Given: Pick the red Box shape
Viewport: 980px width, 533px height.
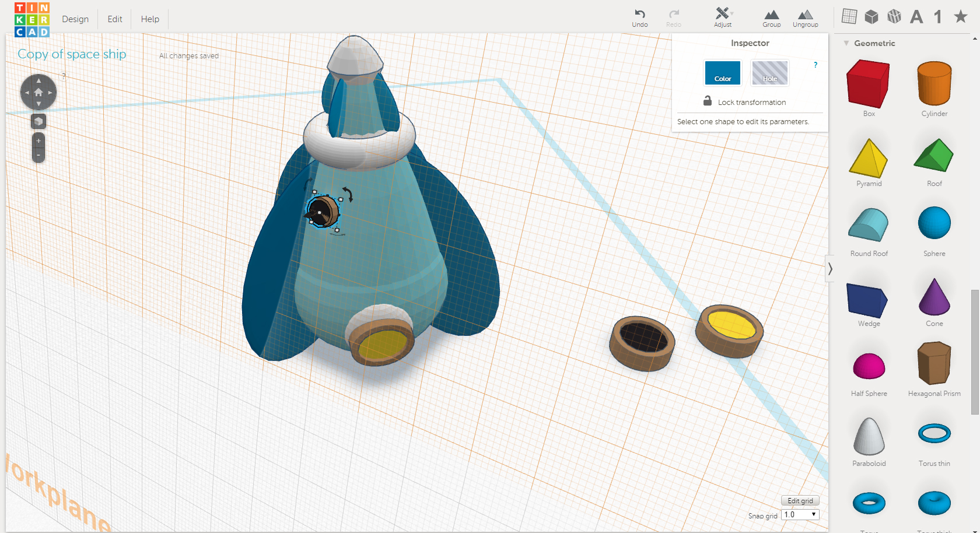Looking at the screenshot, I should click(869, 85).
